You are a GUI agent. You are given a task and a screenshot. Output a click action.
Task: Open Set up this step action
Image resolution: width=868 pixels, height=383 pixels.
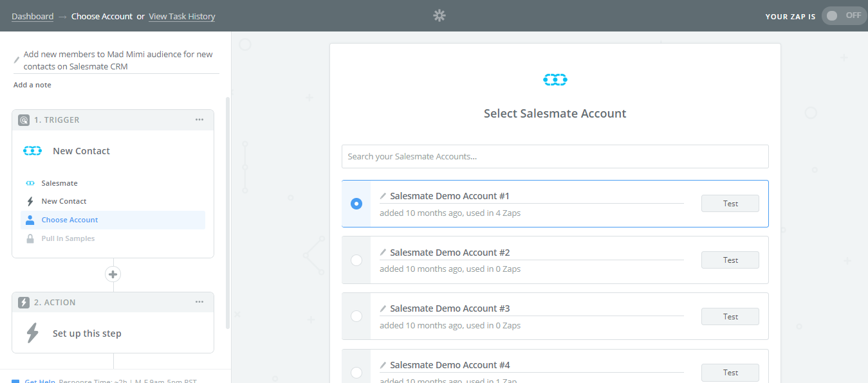coord(87,334)
